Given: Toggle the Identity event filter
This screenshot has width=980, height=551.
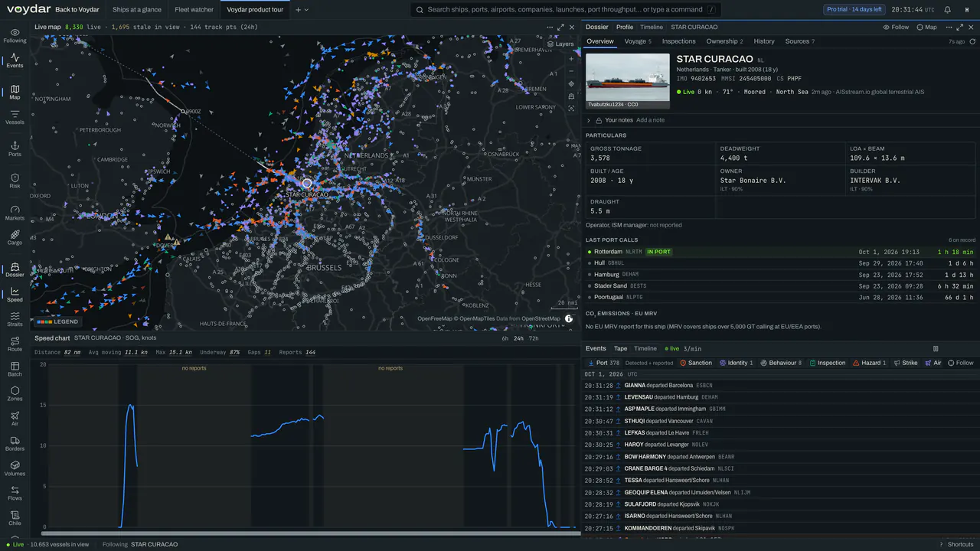Looking at the screenshot, I should point(737,363).
